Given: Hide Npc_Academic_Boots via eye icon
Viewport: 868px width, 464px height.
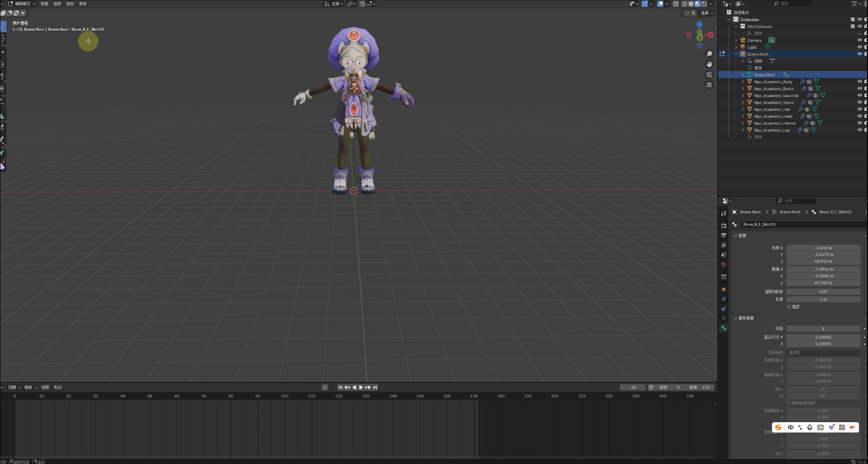Looking at the screenshot, I should pos(860,89).
